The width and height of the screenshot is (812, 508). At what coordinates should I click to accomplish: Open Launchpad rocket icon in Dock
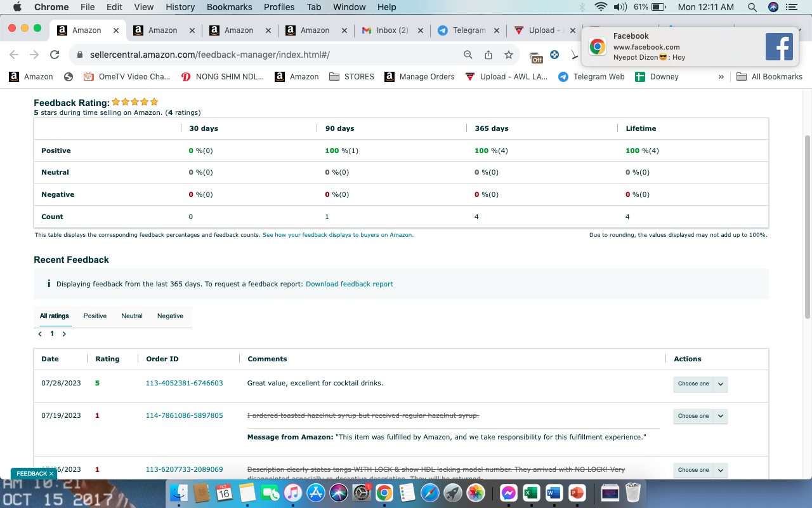click(x=452, y=493)
